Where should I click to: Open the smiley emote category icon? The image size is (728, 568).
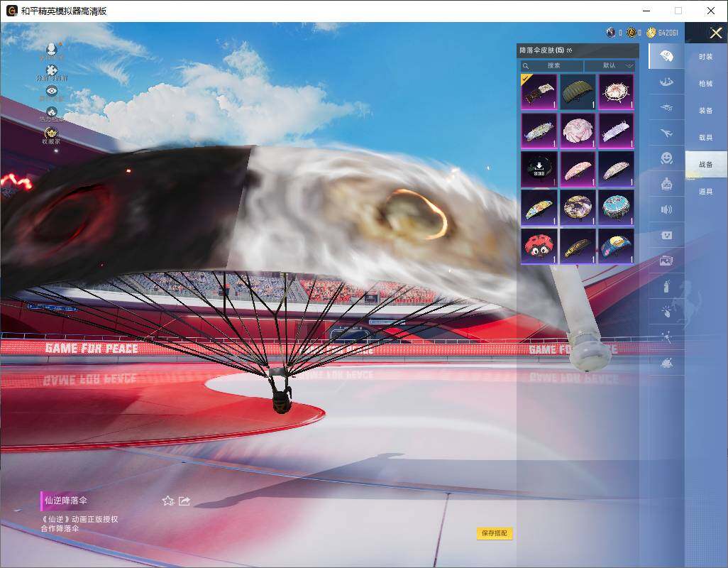pos(666,158)
